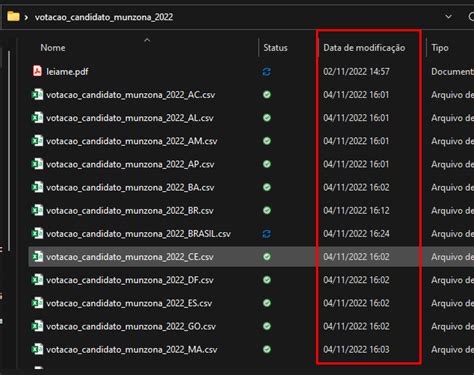Select votacao_candidato_munzona_2022_CE.csv

pyautogui.click(x=130, y=257)
